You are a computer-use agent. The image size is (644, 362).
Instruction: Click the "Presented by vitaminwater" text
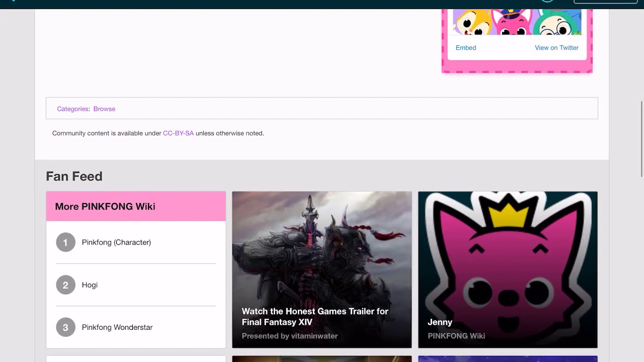point(290,336)
